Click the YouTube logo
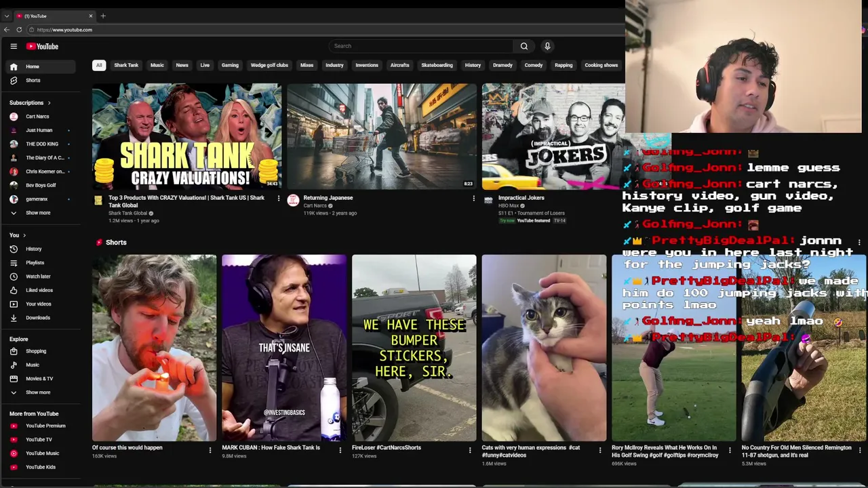The image size is (868, 488). [42, 46]
